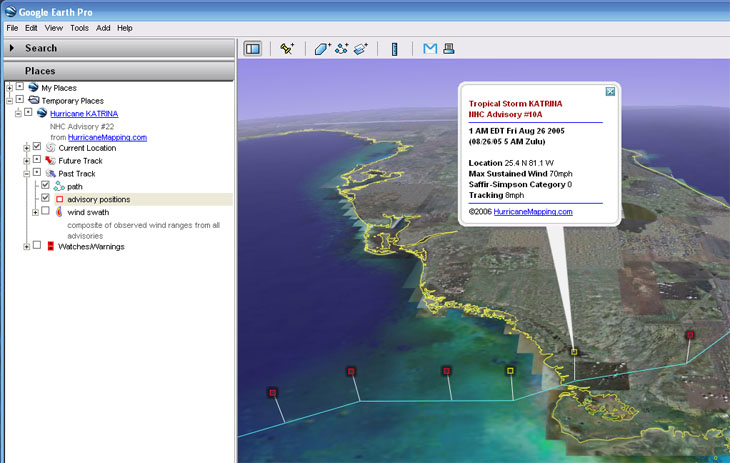Click the Print icon in toolbar
This screenshot has height=463, width=730.
click(x=449, y=48)
